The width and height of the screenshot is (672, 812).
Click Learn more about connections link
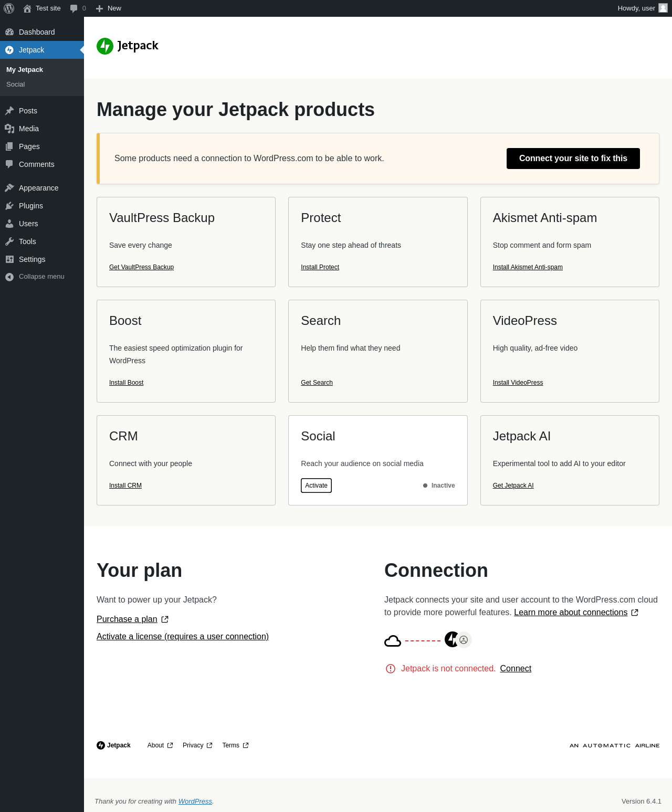(x=571, y=613)
